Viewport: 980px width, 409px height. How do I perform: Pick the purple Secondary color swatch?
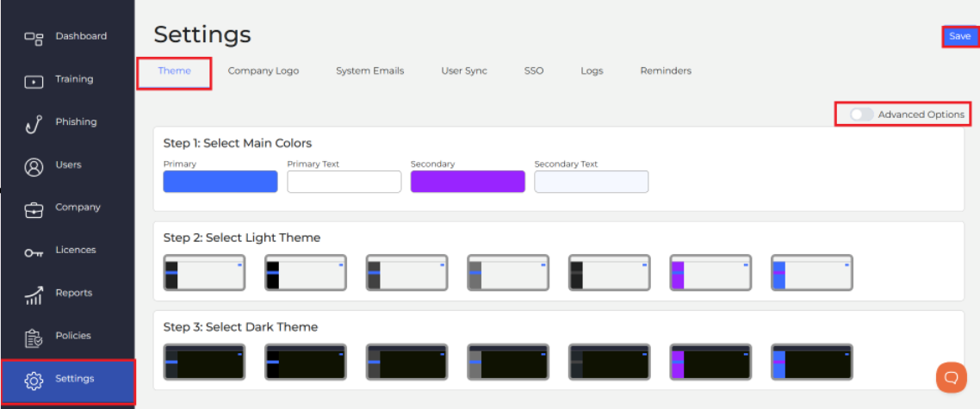(x=468, y=182)
